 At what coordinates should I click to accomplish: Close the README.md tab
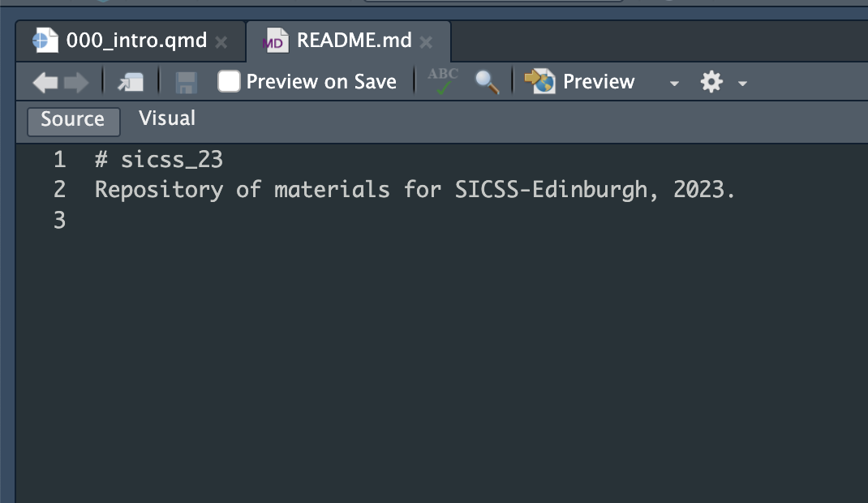pyautogui.click(x=426, y=42)
